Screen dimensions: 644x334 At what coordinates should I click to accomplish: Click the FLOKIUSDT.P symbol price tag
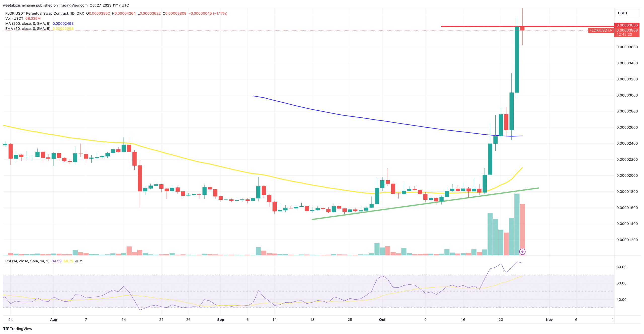tap(601, 30)
